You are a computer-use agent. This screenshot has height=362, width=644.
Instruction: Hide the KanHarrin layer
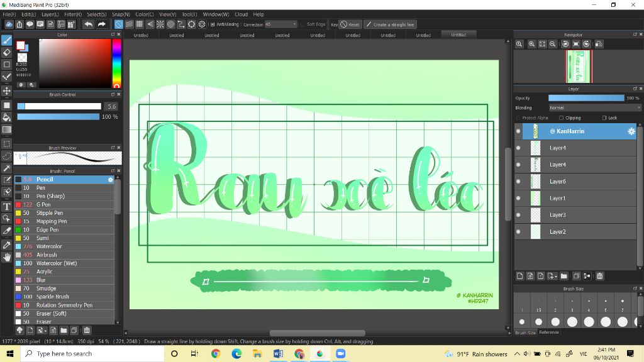click(x=518, y=131)
